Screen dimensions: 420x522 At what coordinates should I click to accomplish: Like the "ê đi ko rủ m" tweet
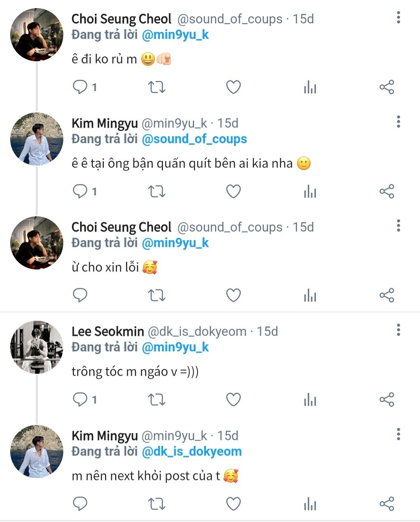click(233, 87)
